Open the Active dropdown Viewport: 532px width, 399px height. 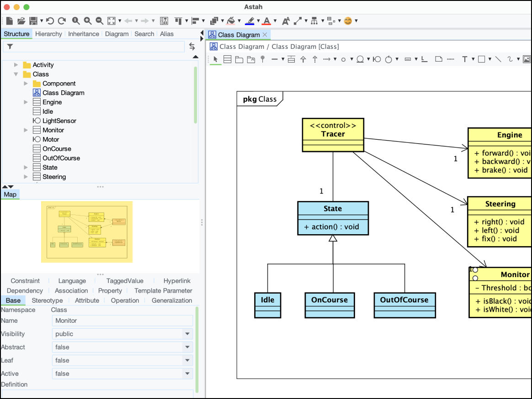tap(187, 373)
